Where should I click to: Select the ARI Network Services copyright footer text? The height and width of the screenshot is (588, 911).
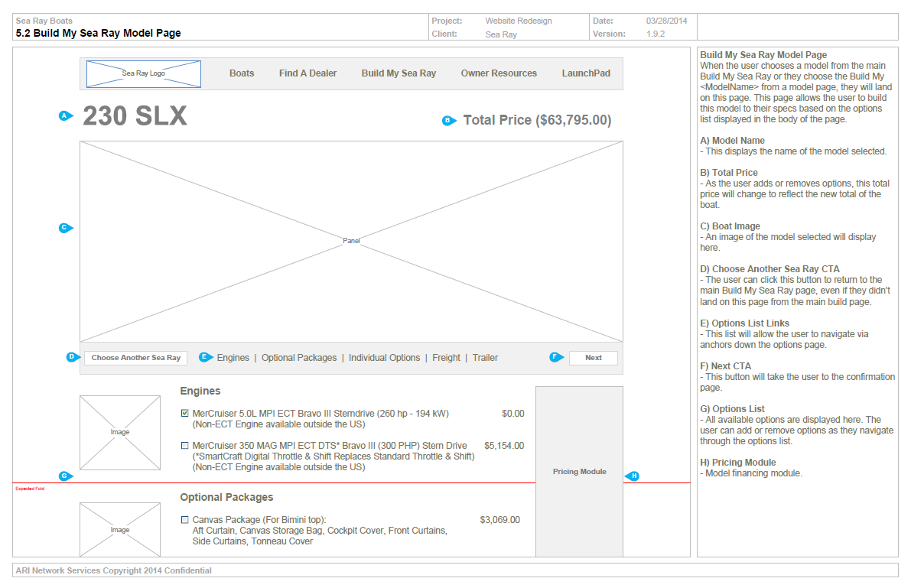pyautogui.click(x=113, y=570)
